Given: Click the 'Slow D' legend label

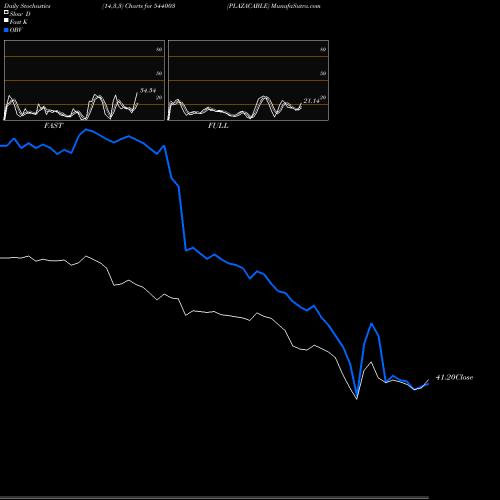Looking at the screenshot, I should click(20, 14).
